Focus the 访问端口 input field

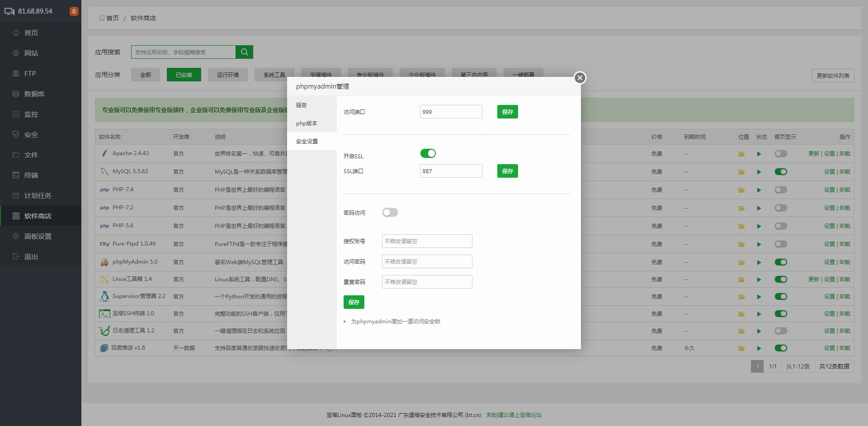click(x=451, y=112)
